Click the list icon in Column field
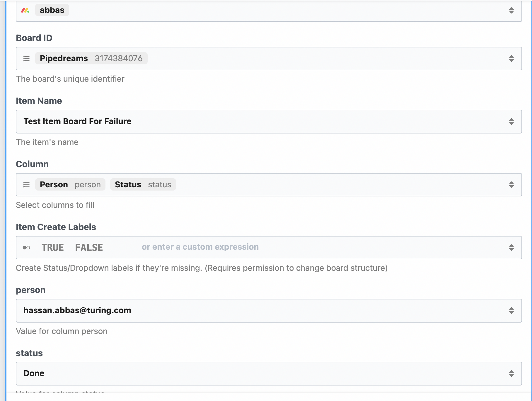Viewport: 532px width, 401px height. pos(26,185)
